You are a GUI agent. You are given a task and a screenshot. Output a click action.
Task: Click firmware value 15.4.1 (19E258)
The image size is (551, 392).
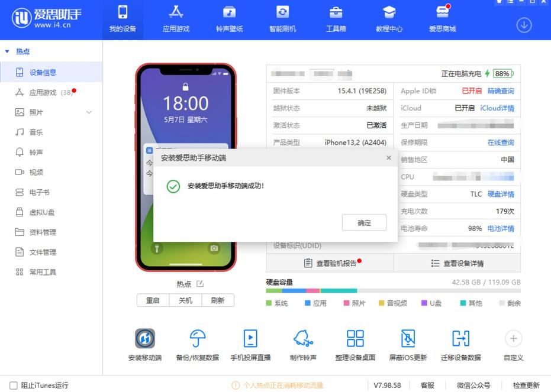point(362,91)
